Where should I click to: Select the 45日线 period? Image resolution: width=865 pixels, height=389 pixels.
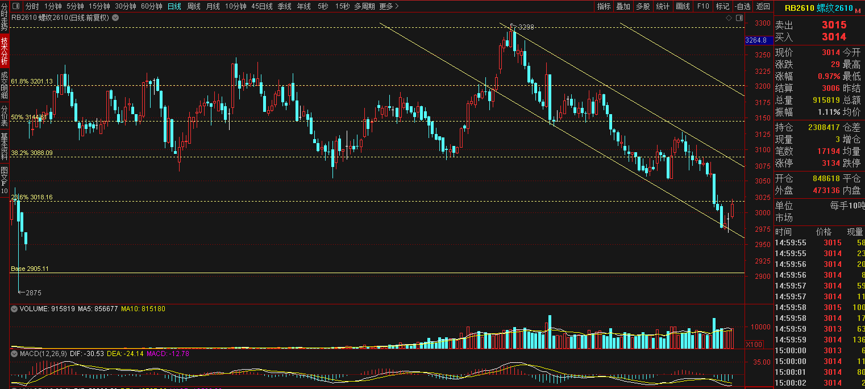point(262,7)
